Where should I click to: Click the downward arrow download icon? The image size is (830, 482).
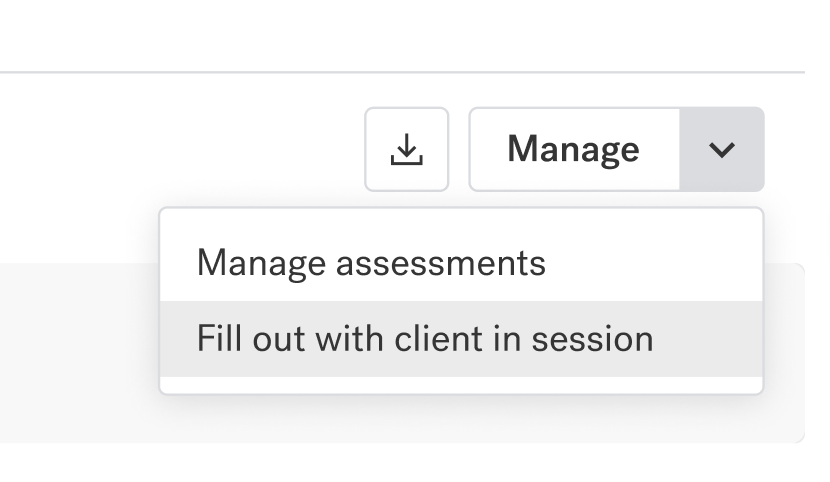pos(407,149)
